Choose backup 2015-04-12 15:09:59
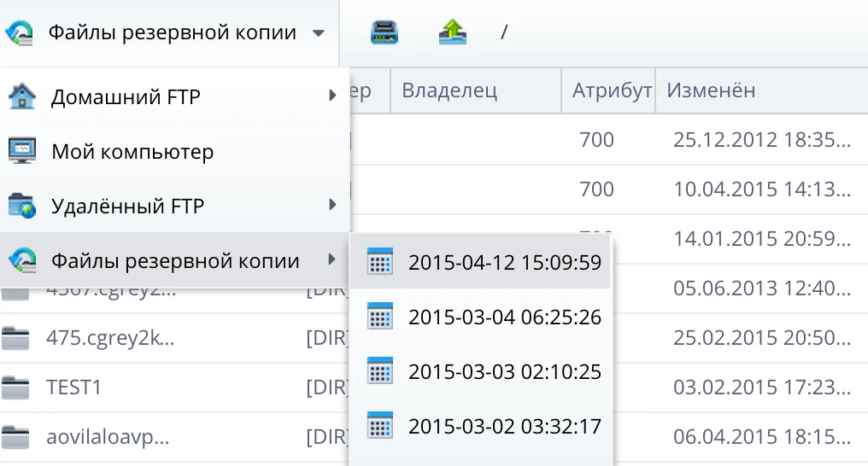Screen dimensions: 868x466 coord(480,262)
